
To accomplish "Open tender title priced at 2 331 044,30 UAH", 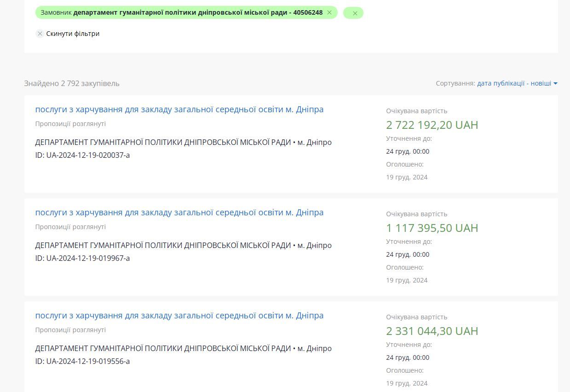I will pos(179,316).
